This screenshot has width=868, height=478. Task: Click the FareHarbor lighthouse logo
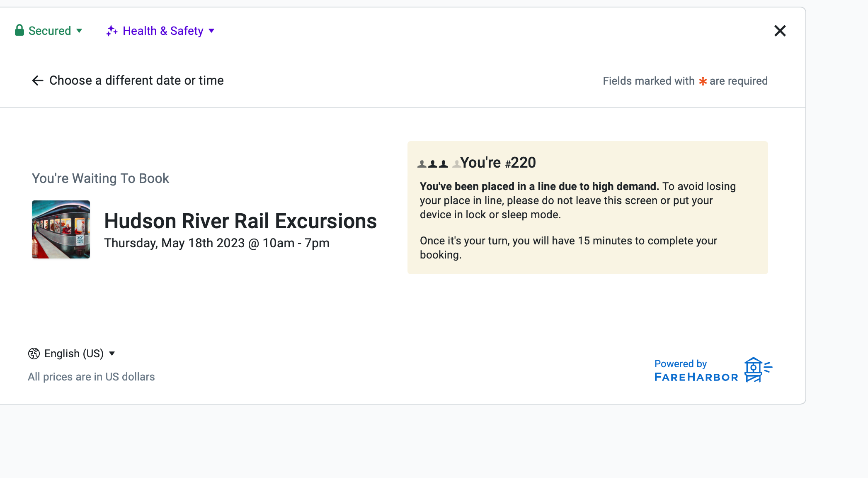click(x=758, y=369)
